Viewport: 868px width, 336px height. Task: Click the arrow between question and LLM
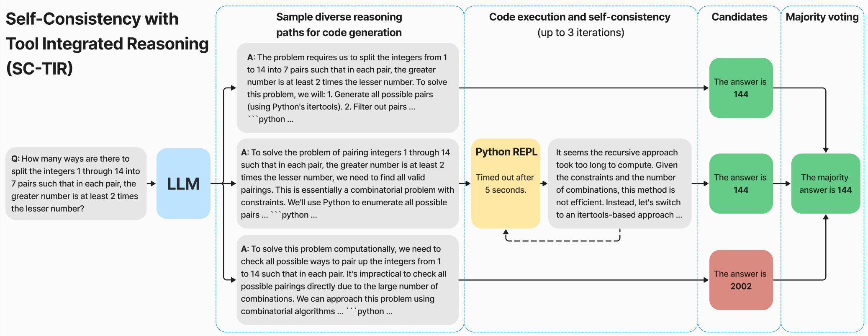[152, 184]
